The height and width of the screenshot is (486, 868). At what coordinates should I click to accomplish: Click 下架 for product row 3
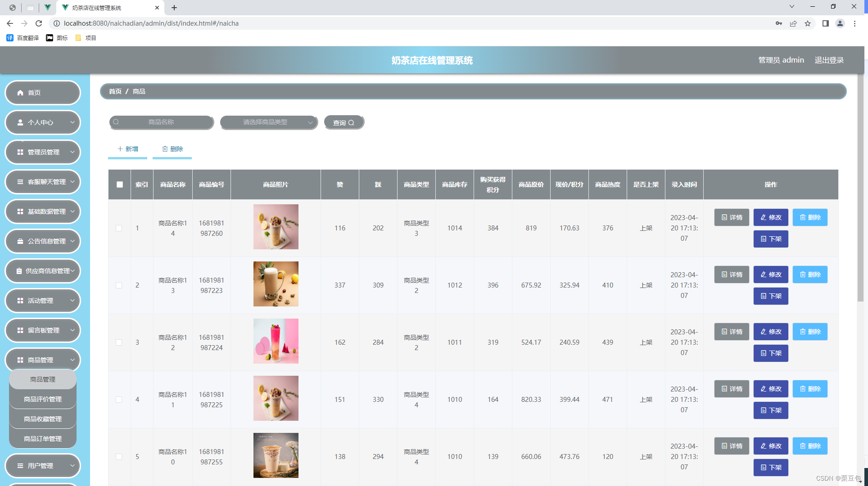771,353
